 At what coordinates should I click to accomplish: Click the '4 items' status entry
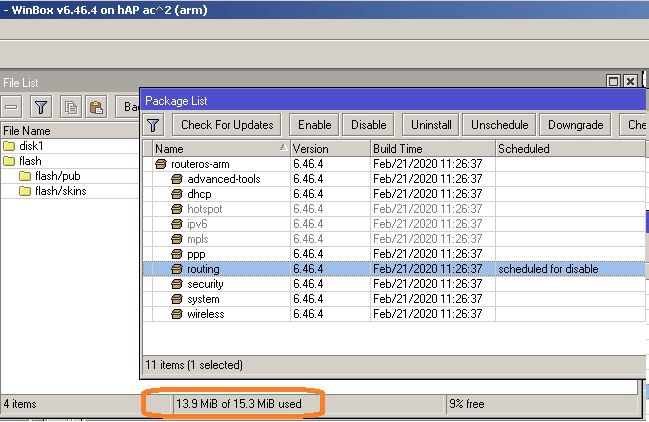point(20,404)
